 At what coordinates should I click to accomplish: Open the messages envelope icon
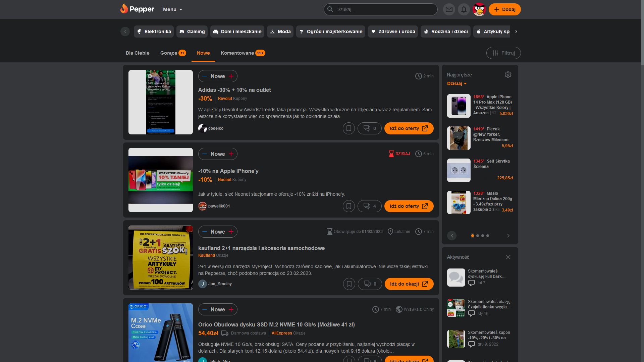[449, 9]
